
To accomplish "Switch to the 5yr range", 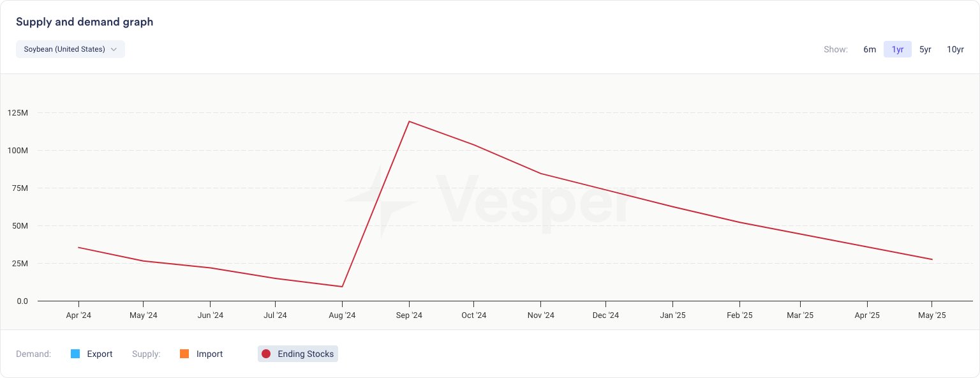I will (x=925, y=49).
